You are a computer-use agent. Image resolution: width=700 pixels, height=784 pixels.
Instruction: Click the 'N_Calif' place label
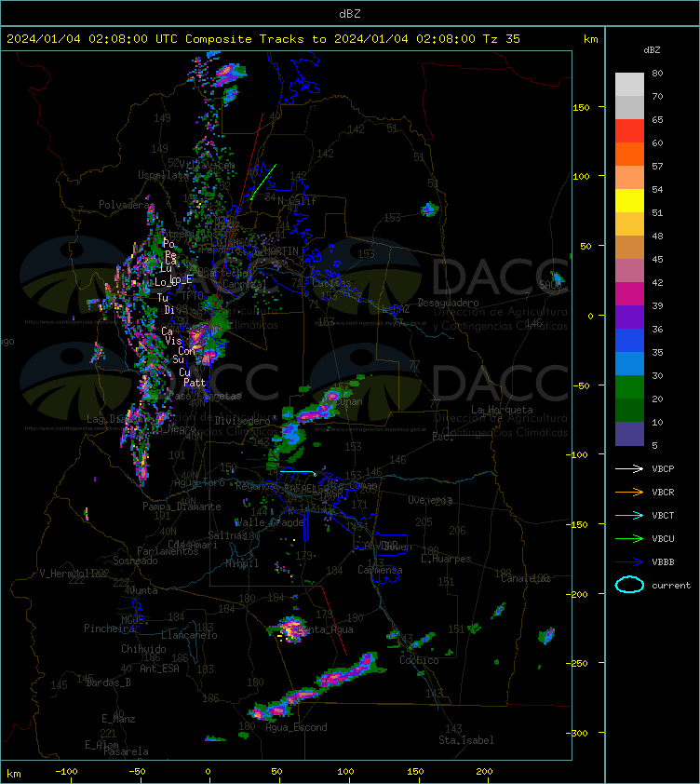point(297,201)
